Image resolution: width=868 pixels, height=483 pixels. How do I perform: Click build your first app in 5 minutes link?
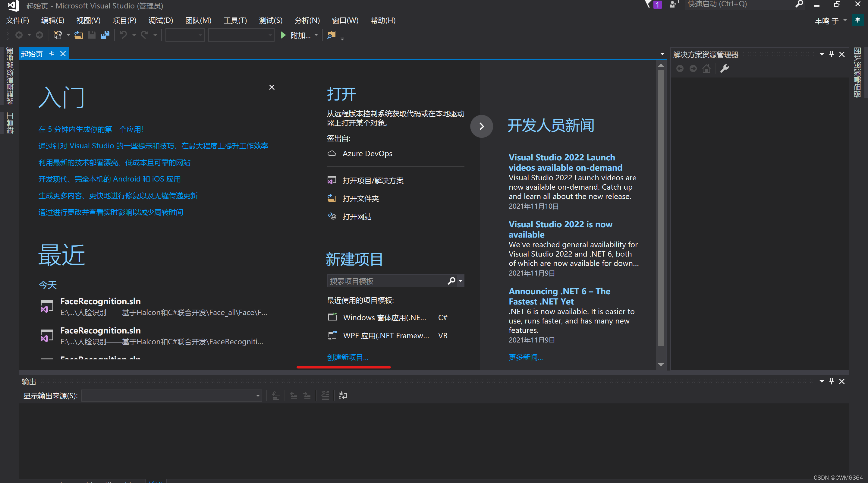coord(91,129)
